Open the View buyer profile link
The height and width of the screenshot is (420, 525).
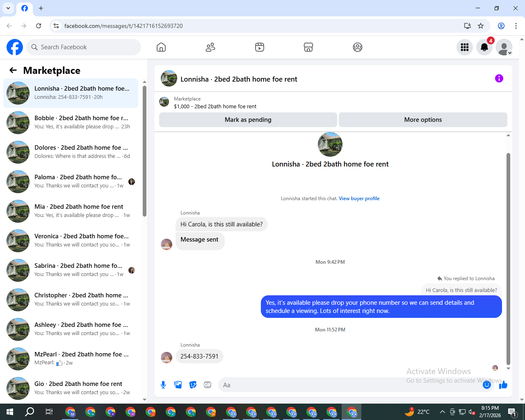359,199
